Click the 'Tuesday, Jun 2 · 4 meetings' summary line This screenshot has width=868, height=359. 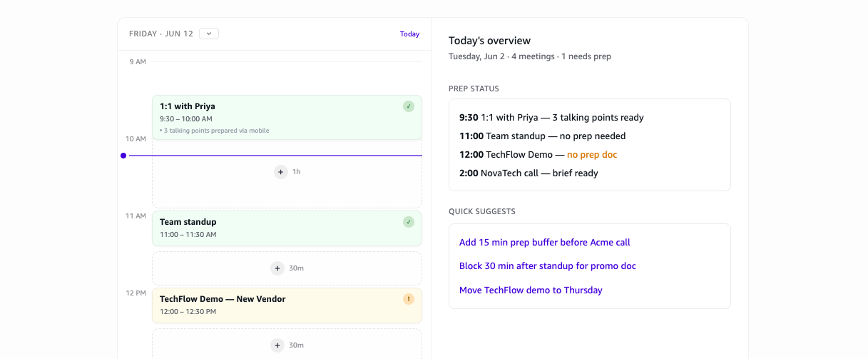pos(530,56)
